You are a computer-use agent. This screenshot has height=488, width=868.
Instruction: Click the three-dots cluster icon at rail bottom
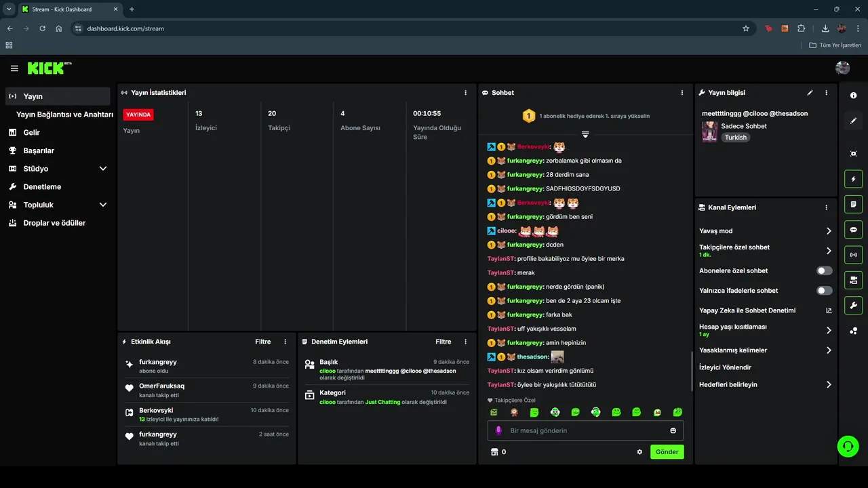coord(853,331)
